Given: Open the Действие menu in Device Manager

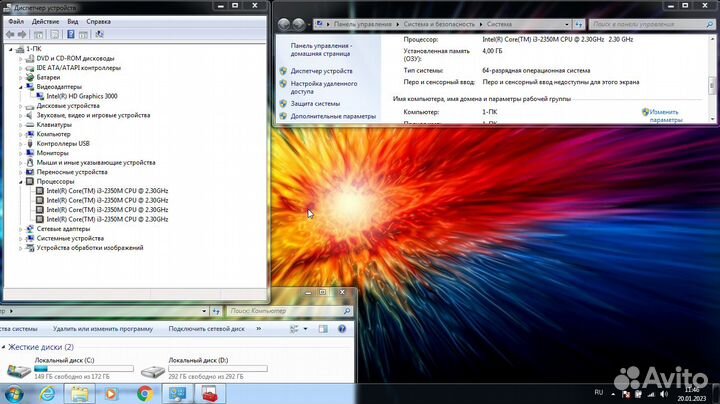Looking at the screenshot, I should [x=45, y=22].
